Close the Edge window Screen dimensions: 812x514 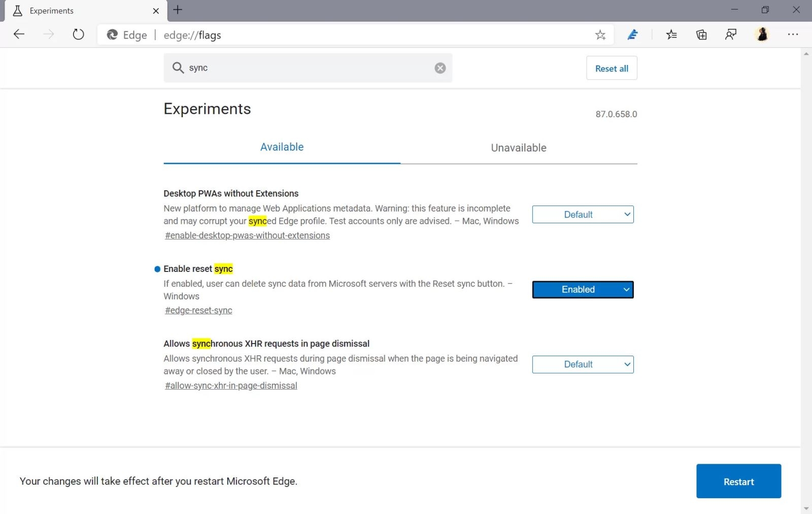pos(796,10)
